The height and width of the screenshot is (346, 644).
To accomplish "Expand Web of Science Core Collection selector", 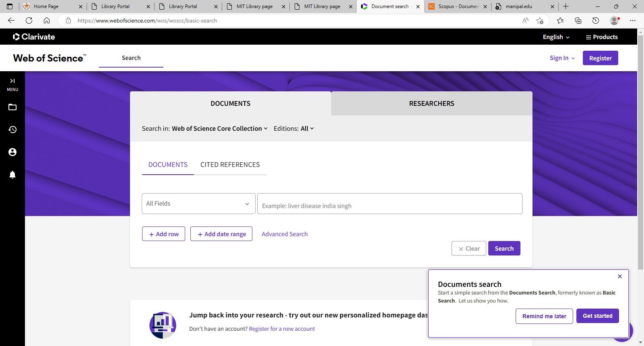I will tap(219, 129).
